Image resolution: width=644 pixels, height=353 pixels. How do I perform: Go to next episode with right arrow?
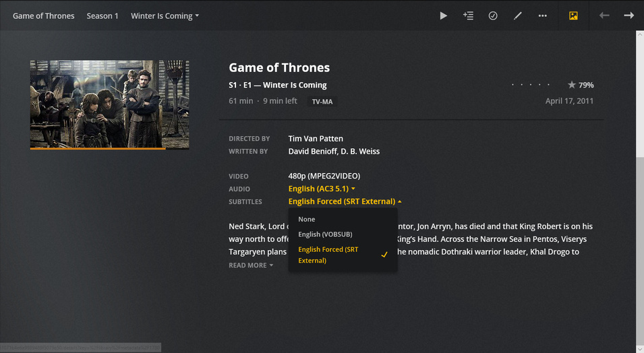[x=628, y=15]
